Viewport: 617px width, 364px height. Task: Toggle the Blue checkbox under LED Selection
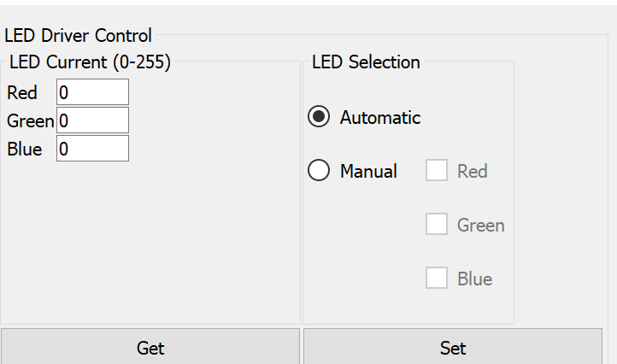pos(437,279)
